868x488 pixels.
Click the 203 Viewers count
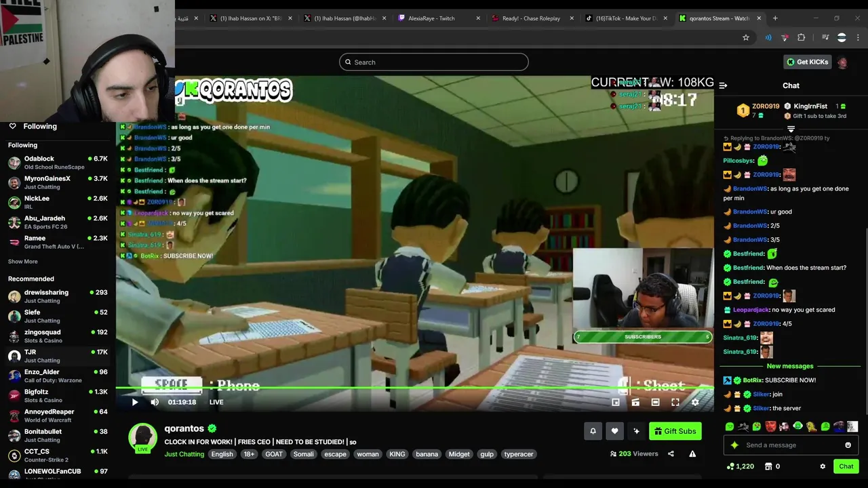pos(634,454)
